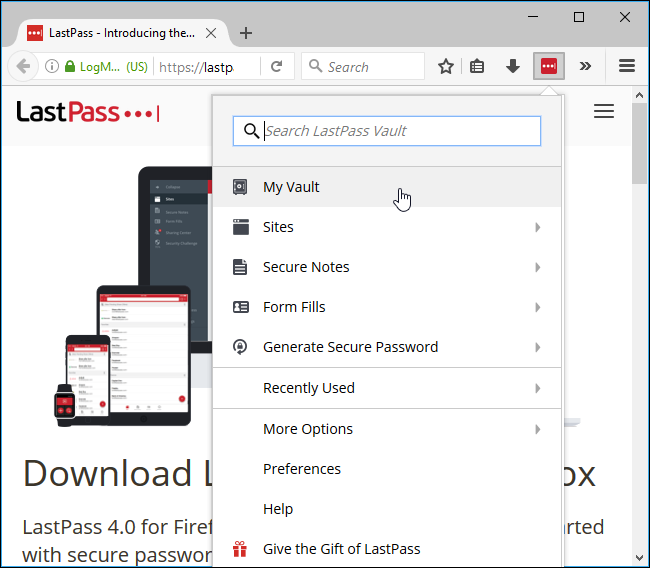Click the vertical scrollbar thumb
Viewport: 650px width, 568px height.
coord(639,143)
